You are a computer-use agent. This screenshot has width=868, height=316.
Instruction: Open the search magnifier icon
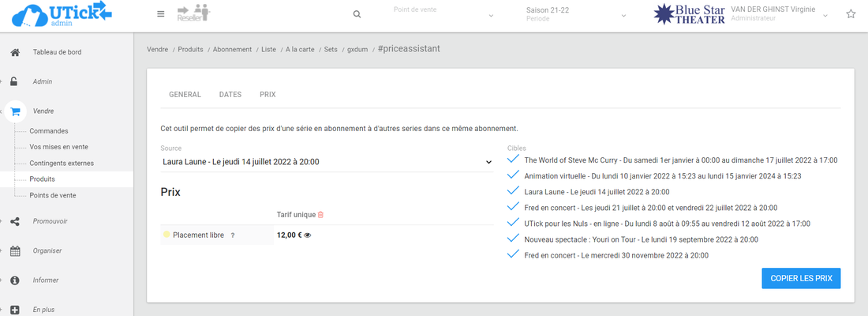pyautogui.click(x=357, y=14)
